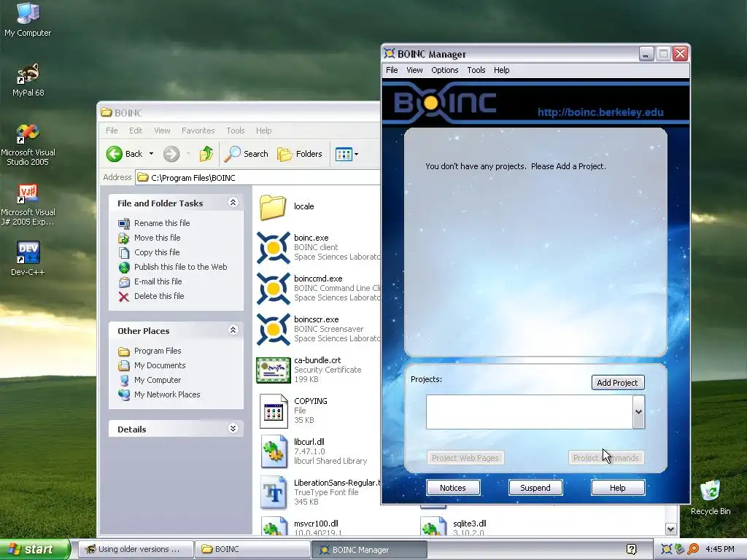The height and width of the screenshot is (560, 747).
Task: Open the Favorites menu in Explorer window
Action: [x=198, y=131]
